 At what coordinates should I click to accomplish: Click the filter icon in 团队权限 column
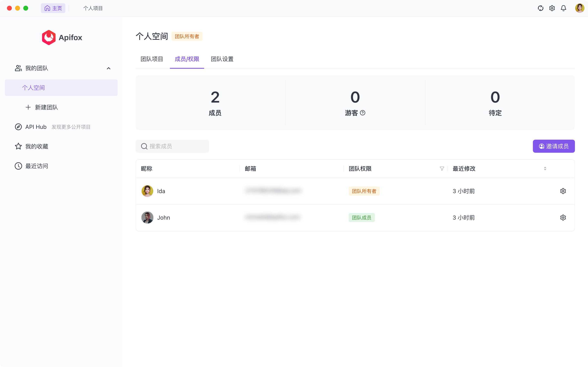click(442, 168)
